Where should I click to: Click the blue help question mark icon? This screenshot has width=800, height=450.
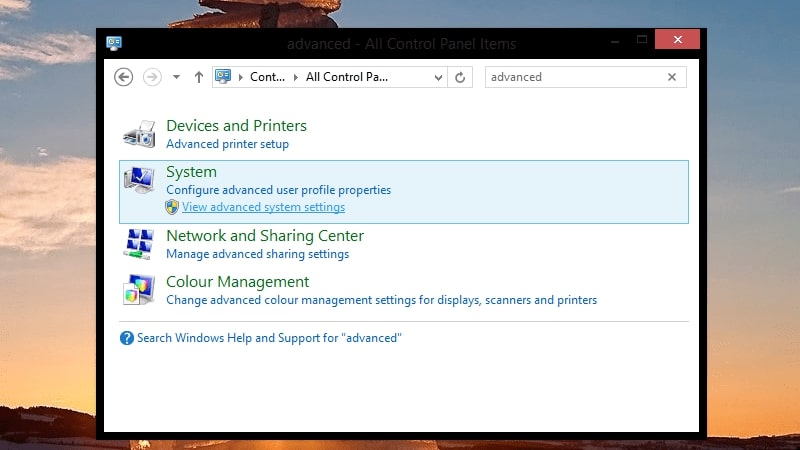click(127, 338)
